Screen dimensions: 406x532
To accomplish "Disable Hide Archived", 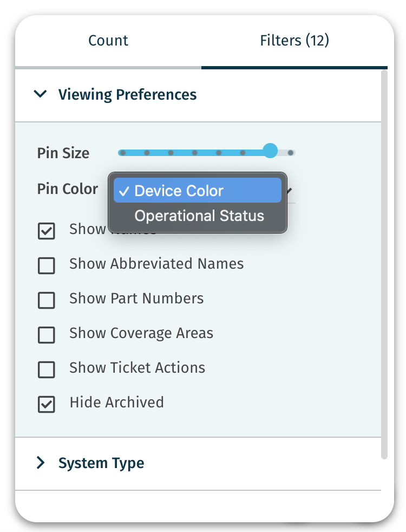I will pyautogui.click(x=47, y=404).
